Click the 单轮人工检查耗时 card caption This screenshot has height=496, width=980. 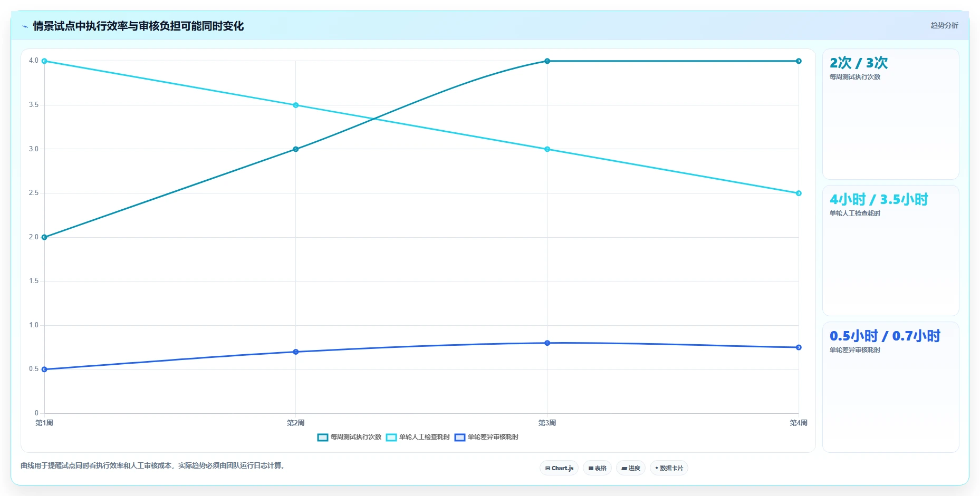point(855,213)
